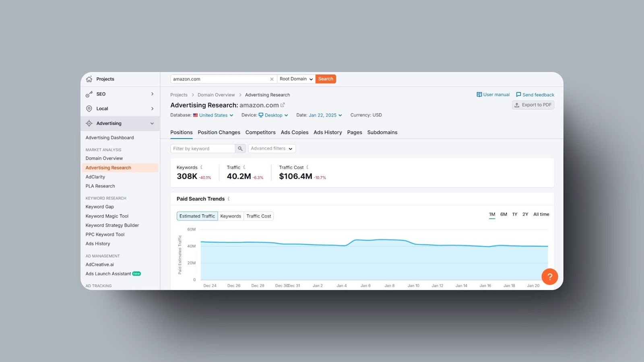Select the 1Y time range
644x362 pixels.
515,214
